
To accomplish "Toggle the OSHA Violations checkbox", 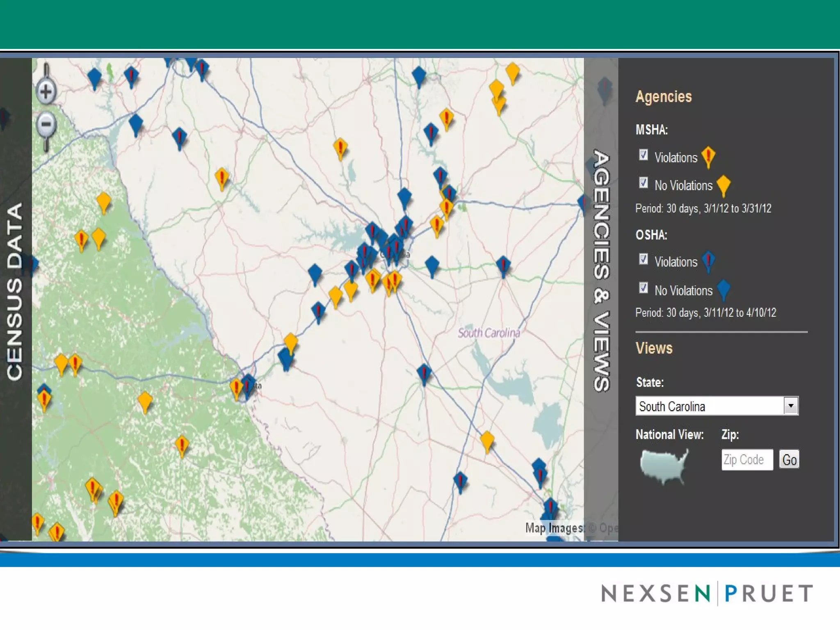I will pos(644,259).
